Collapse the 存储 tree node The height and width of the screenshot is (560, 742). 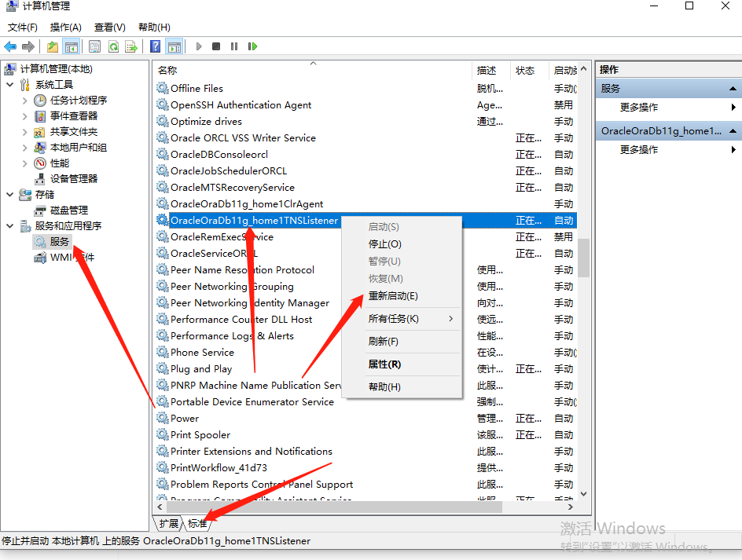tap(10, 195)
